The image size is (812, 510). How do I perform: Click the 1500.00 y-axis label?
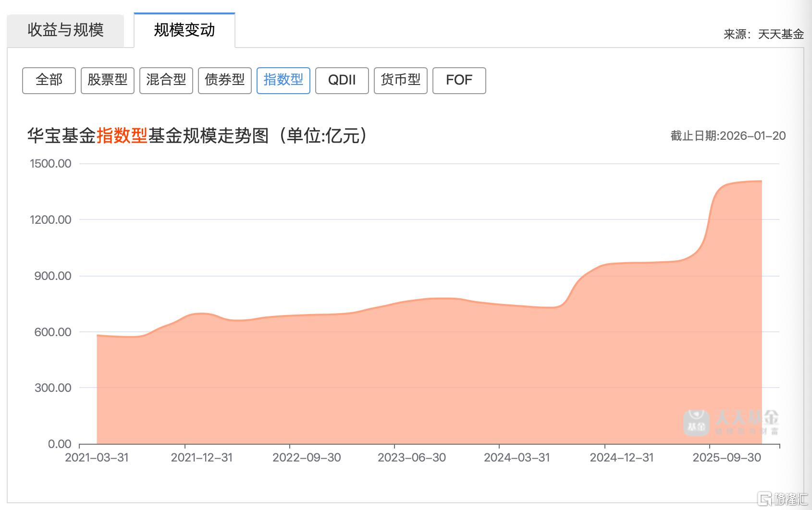(50, 164)
